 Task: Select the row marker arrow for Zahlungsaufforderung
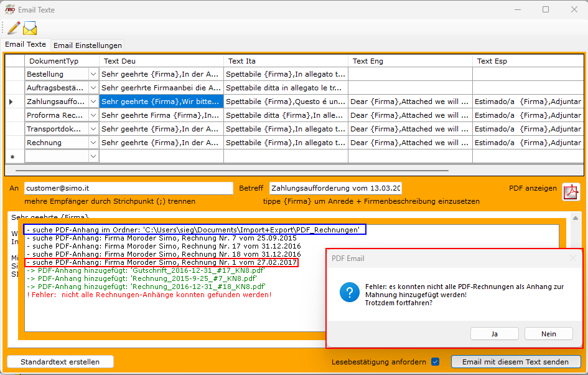(11, 102)
